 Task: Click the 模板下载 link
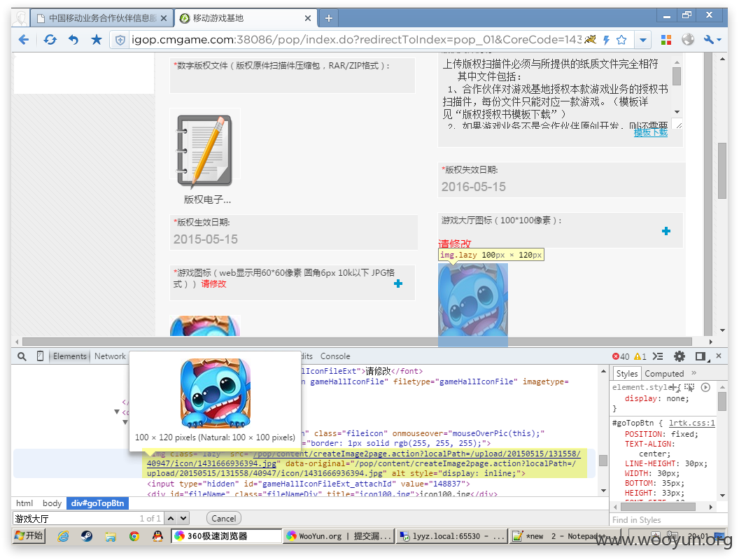[650, 133]
